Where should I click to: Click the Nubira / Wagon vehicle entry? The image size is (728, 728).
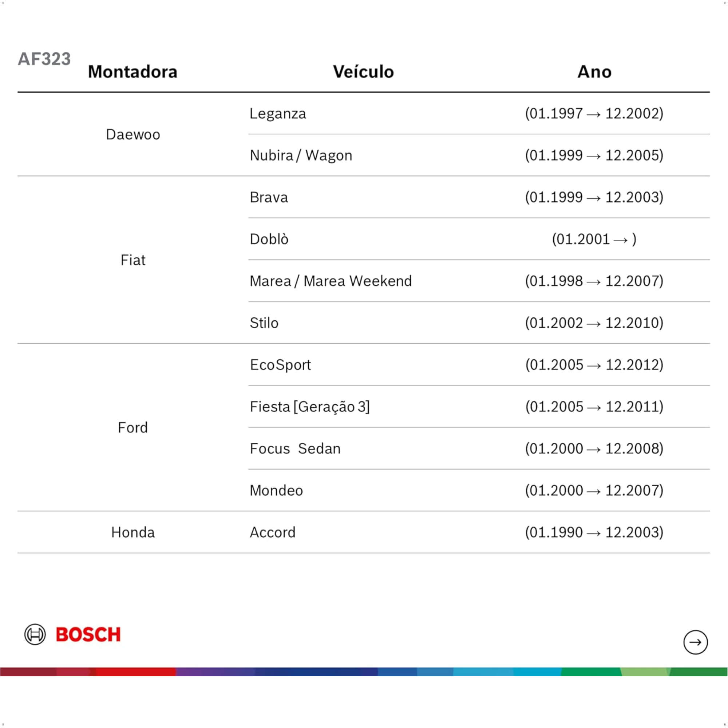[x=301, y=155]
